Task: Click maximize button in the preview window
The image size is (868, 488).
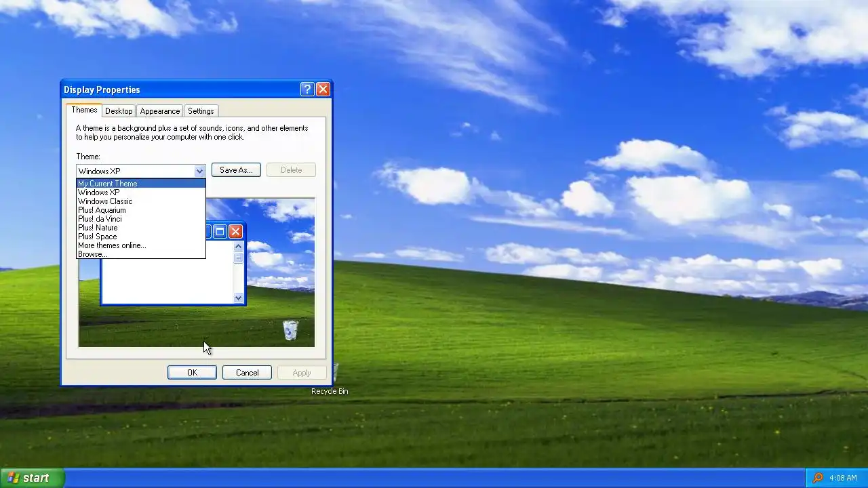Action: tap(220, 232)
